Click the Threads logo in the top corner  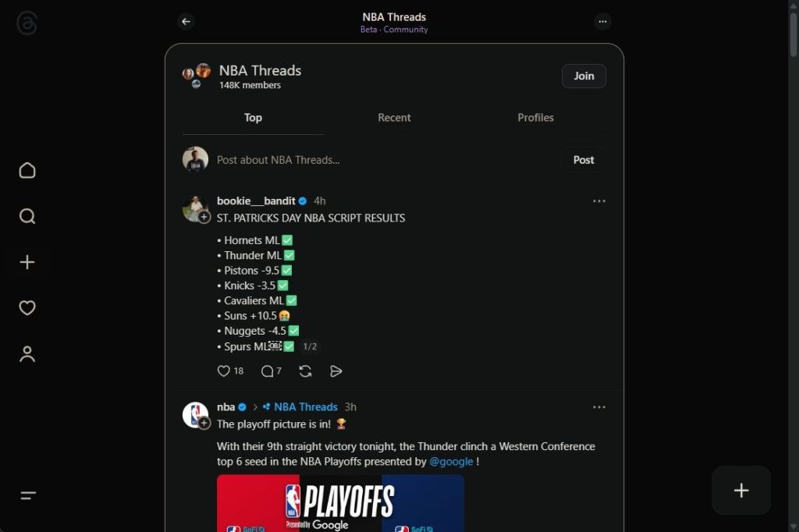[27, 22]
